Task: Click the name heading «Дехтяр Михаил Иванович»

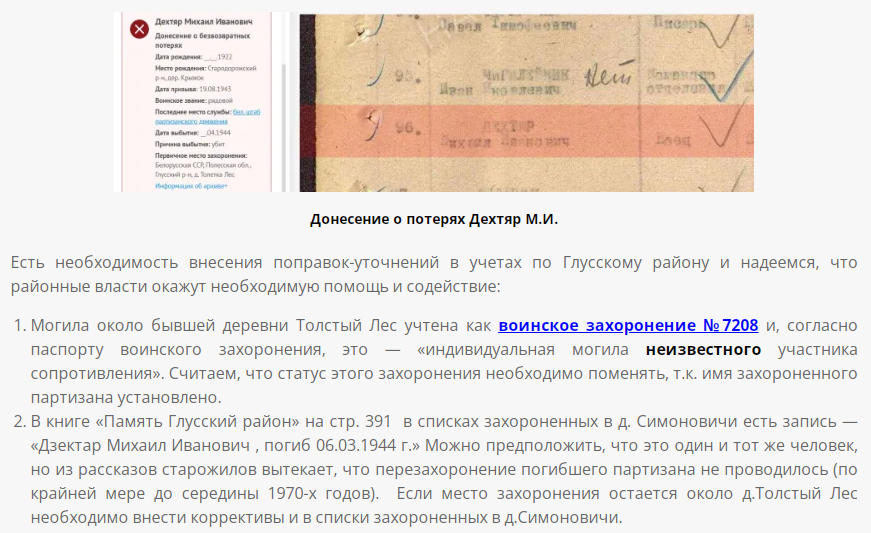Action: click(x=204, y=21)
